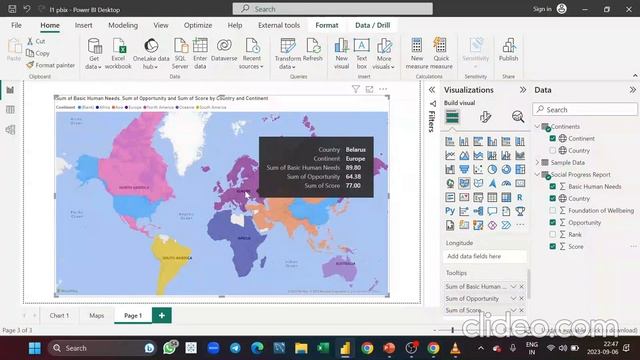Add a new report page

pos(162,316)
